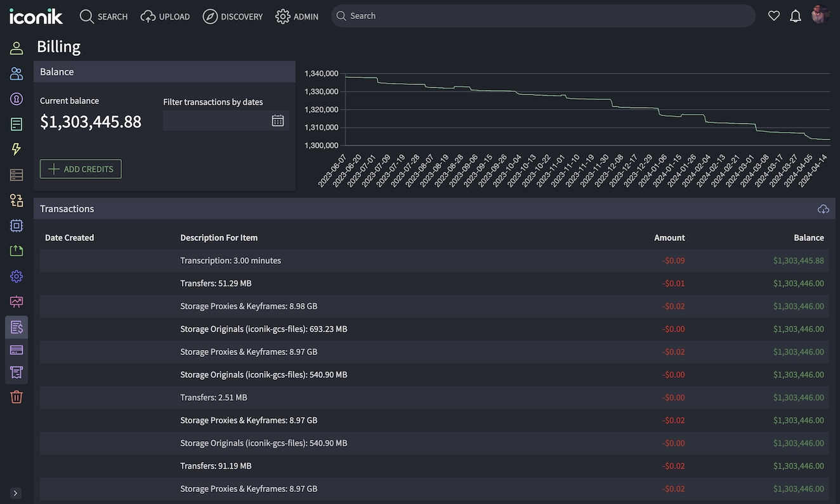
Task: Select the user profile icon in sidebar
Action: click(16, 48)
